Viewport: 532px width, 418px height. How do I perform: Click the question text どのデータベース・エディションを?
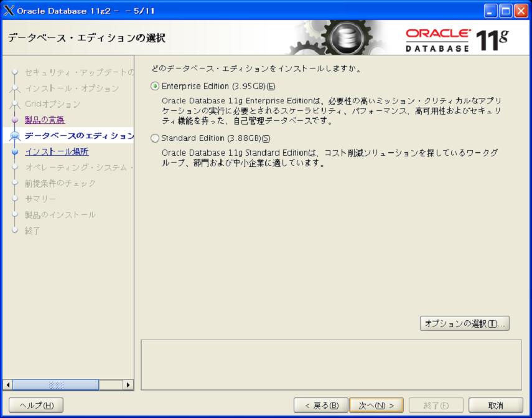256,69
